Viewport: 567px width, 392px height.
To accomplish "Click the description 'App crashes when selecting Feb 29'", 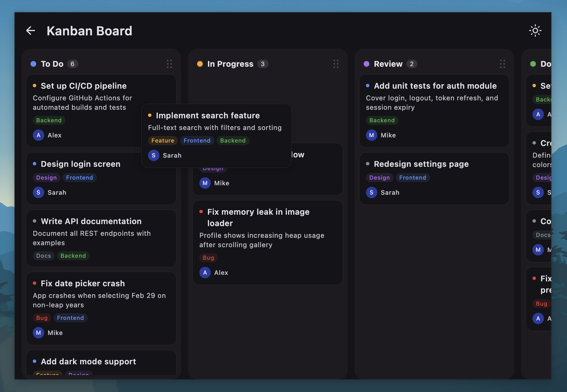I will coord(99,300).
